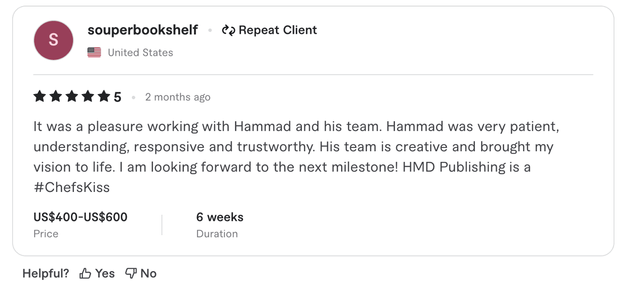Click the middle star in the review rating
This screenshot has height=294, width=644.
(72, 96)
